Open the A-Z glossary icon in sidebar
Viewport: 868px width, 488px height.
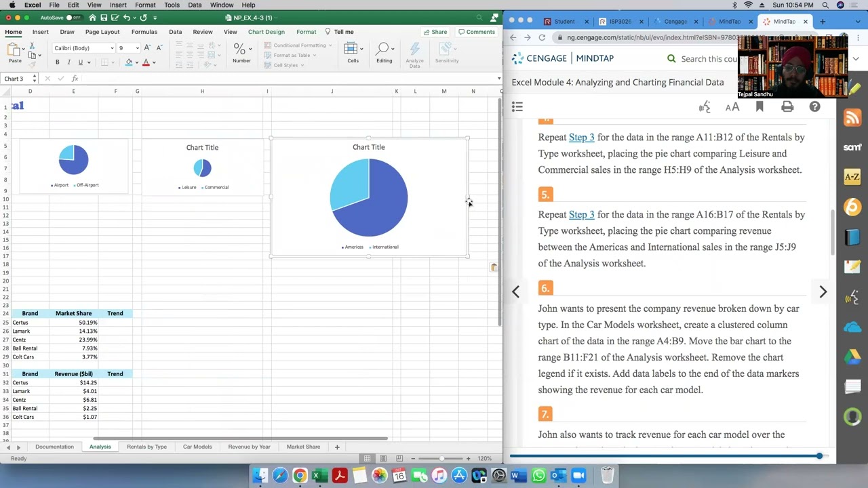[x=852, y=177]
